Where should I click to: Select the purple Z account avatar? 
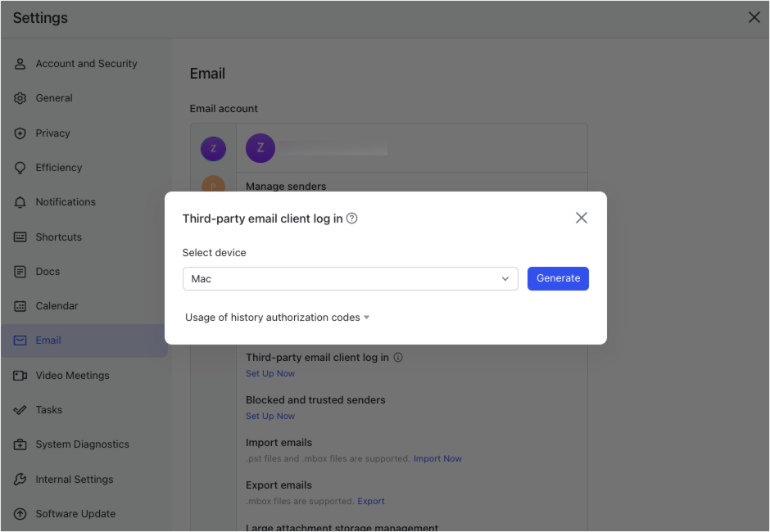click(214, 149)
